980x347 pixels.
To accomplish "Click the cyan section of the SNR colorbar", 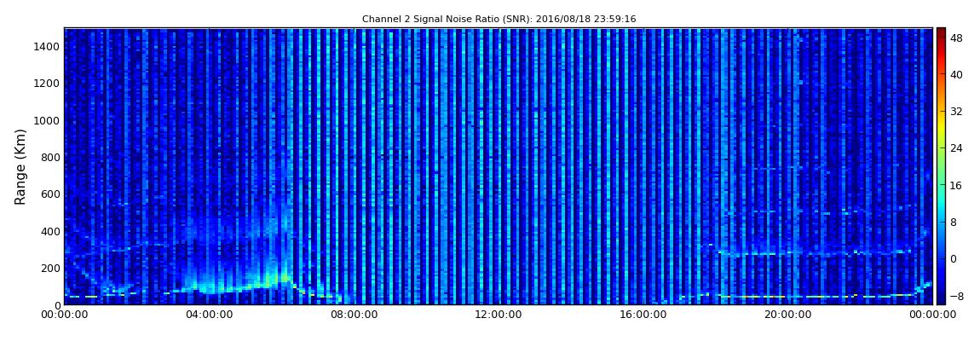I will pos(941,203).
